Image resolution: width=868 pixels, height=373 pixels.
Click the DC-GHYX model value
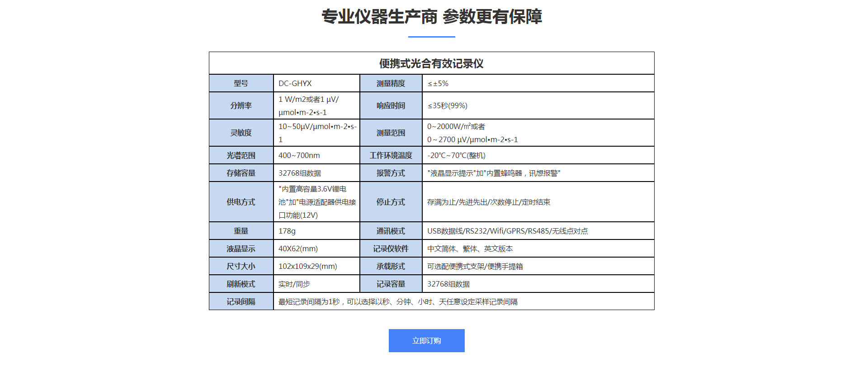(x=295, y=83)
